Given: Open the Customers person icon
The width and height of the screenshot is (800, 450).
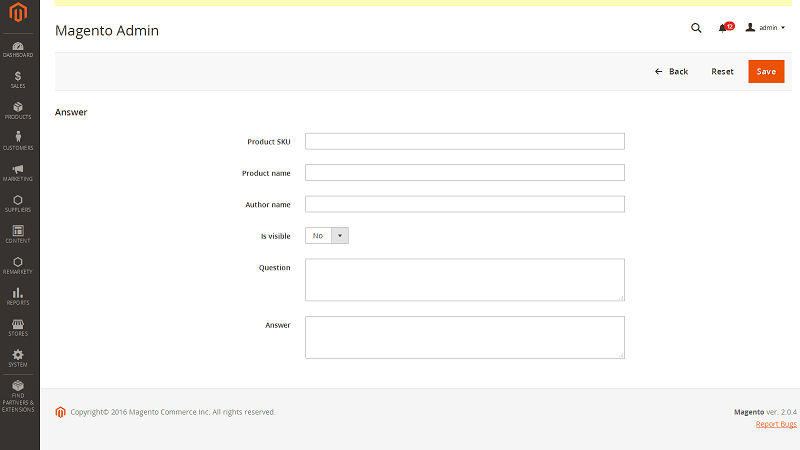Looking at the screenshot, I should pyautogui.click(x=19, y=141).
